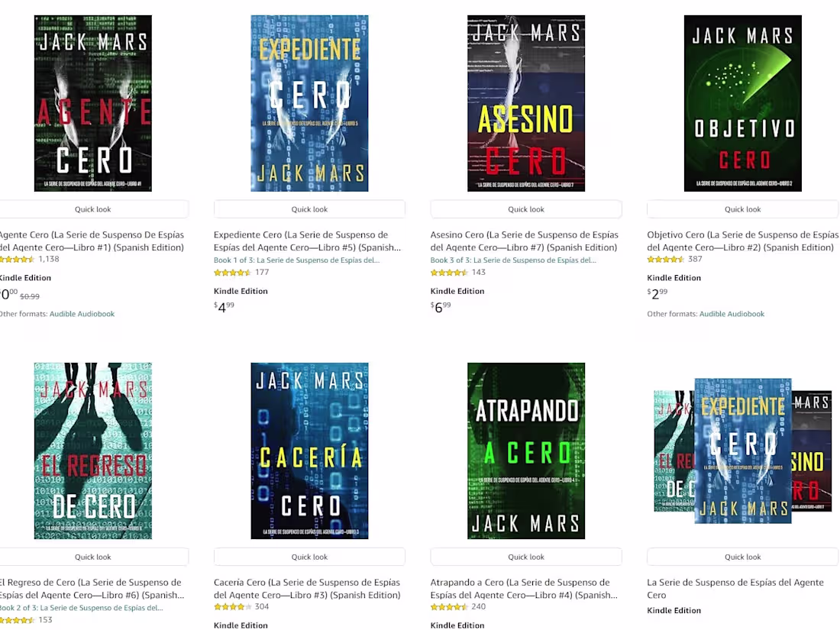This screenshot has width=840, height=630.
Task: Open the Expediente Cero book cover
Action: coord(309,103)
